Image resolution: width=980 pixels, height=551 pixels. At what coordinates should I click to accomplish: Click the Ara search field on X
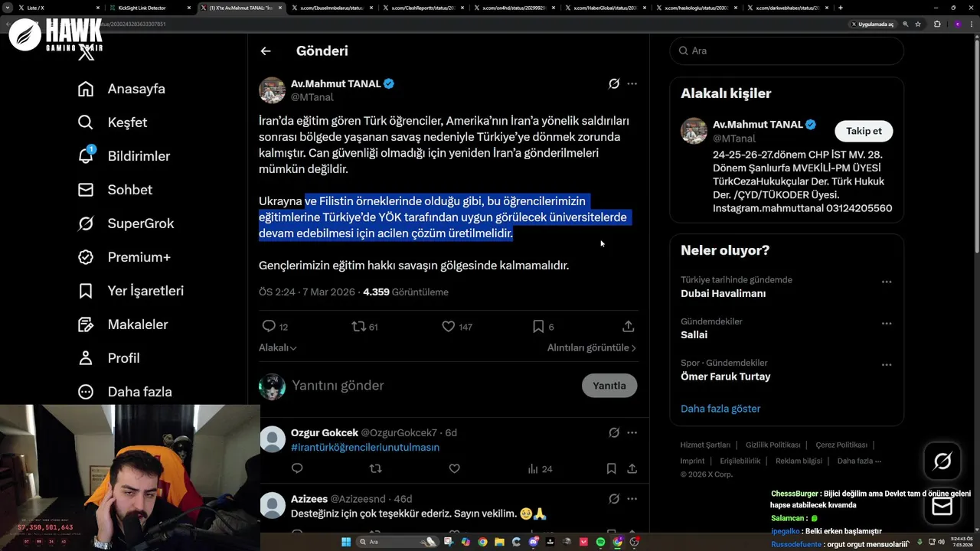click(786, 51)
